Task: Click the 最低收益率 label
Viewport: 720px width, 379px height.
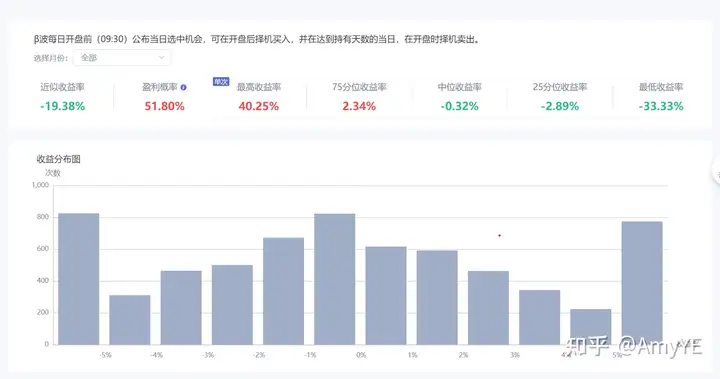Action: point(661,87)
